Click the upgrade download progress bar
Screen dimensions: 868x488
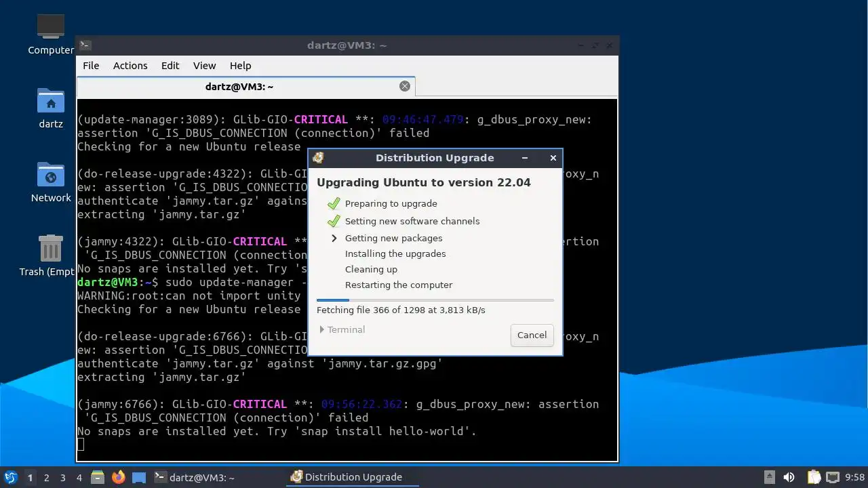(x=435, y=300)
